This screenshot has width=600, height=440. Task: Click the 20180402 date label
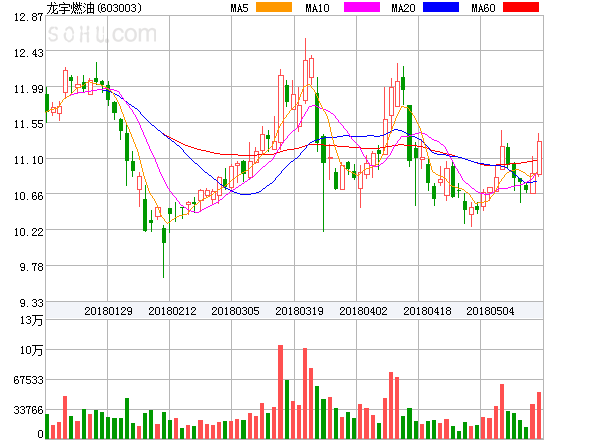(x=363, y=311)
